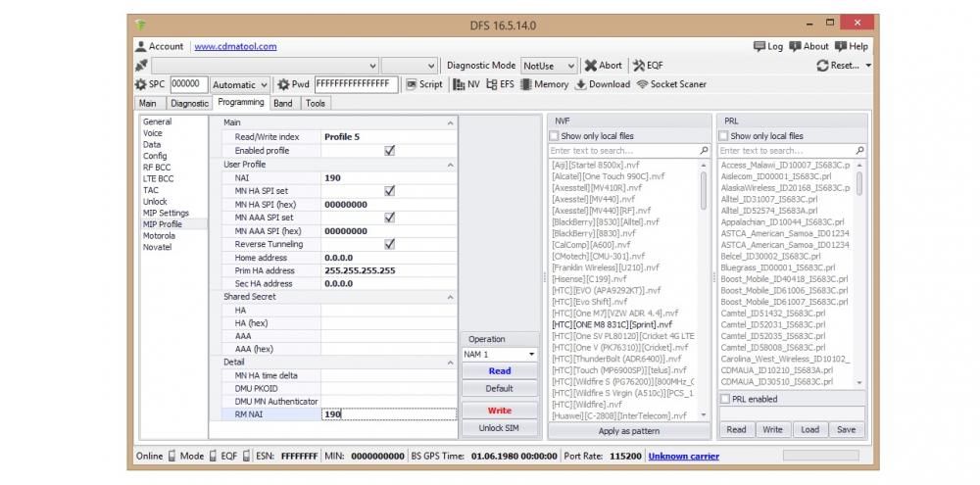Switch to the Band tab
Screen dimensions: 980x485
282,103
